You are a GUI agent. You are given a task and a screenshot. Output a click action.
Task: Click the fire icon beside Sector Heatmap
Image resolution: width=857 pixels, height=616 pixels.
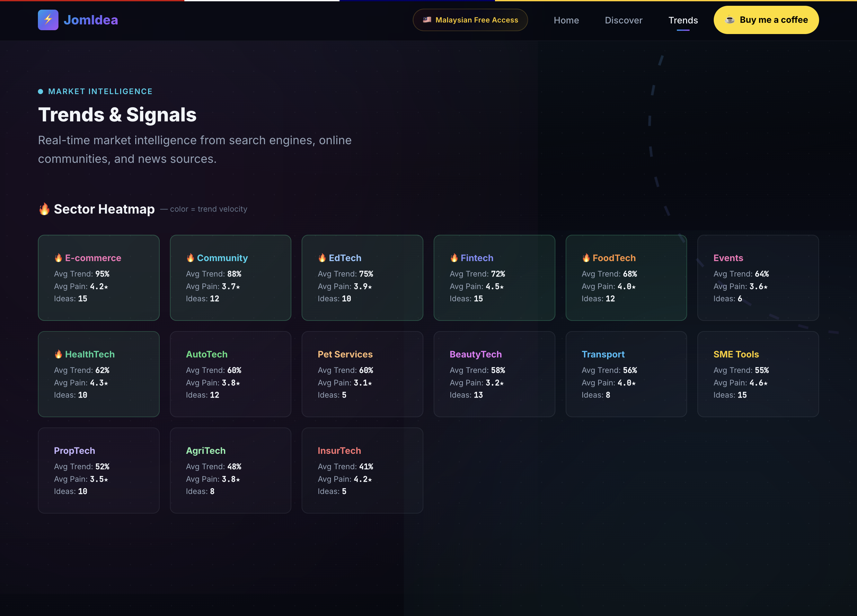(44, 209)
